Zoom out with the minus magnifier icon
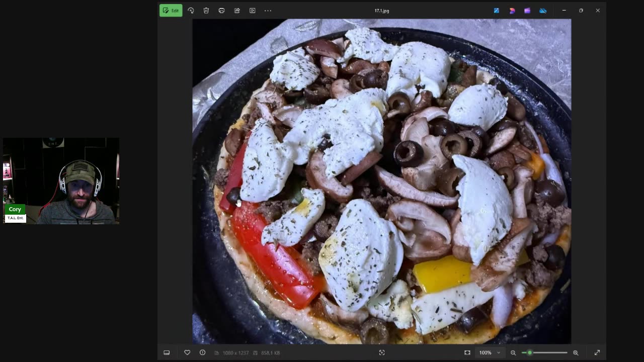Viewport: 644px width, 362px height. [513, 353]
